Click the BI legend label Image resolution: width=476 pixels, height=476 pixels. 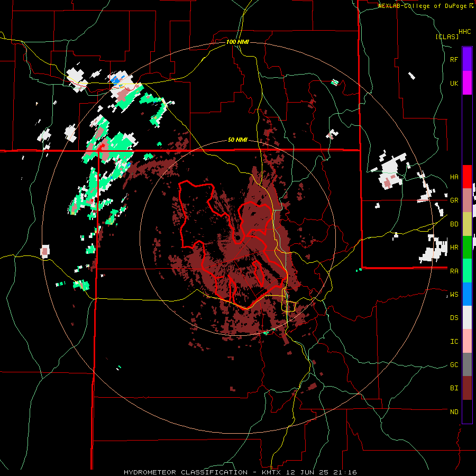pyautogui.click(x=454, y=388)
